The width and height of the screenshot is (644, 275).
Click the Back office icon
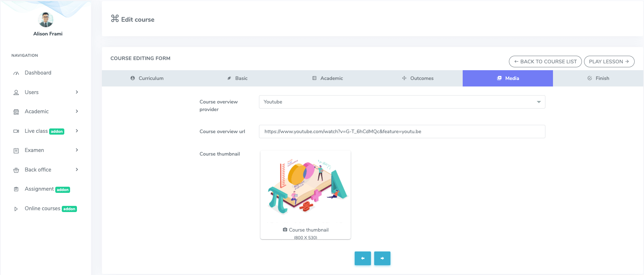(x=16, y=170)
